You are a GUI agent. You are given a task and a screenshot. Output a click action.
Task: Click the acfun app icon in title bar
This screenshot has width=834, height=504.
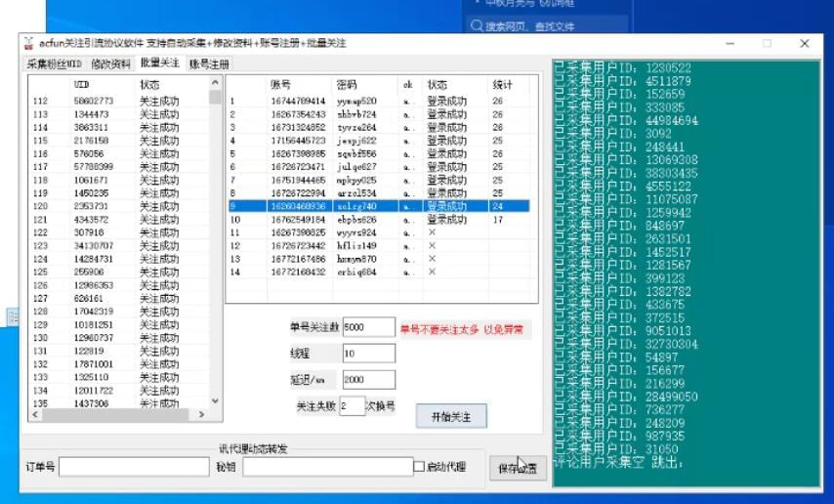28,44
